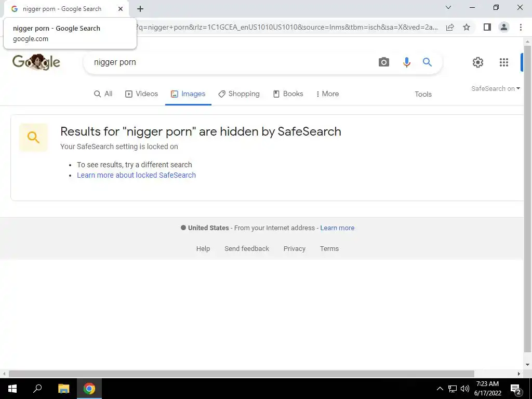This screenshot has height=399, width=532.
Task: Open the notification center
Action: click(x=516, y=389)
